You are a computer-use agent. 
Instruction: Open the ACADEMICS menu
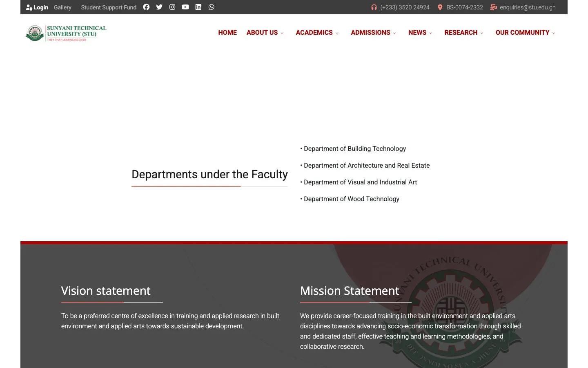point(314,33)
